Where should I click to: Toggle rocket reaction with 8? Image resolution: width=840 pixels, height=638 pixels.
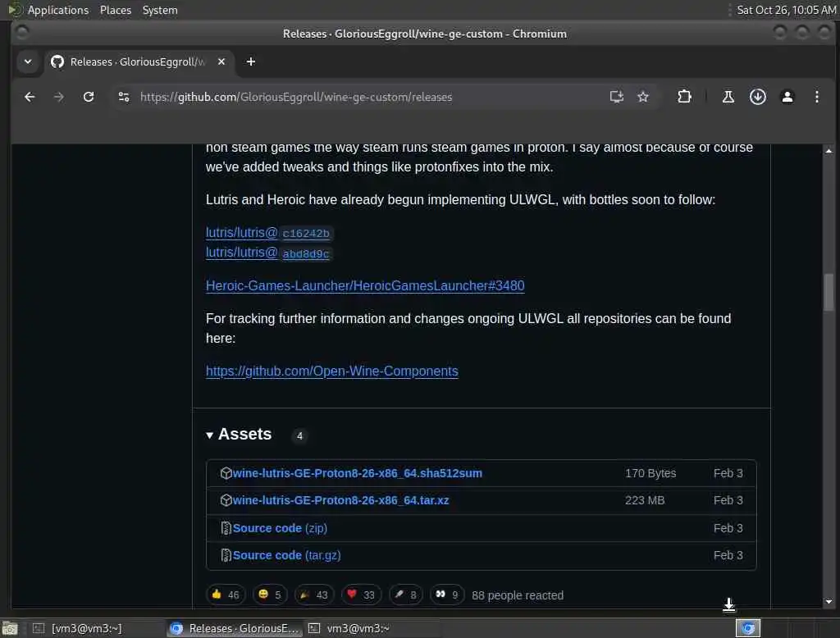point(405,595)
